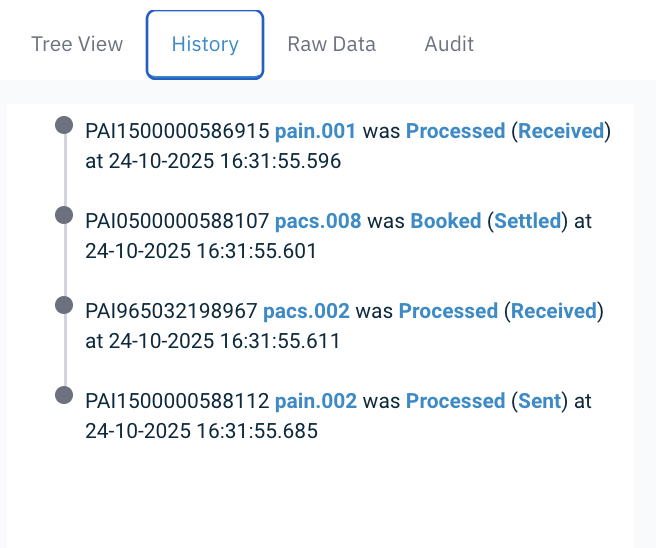The height and width of the screenshot is (548, 656).
Task: Click the Processed status of pain.001
Action: point(455,131)
